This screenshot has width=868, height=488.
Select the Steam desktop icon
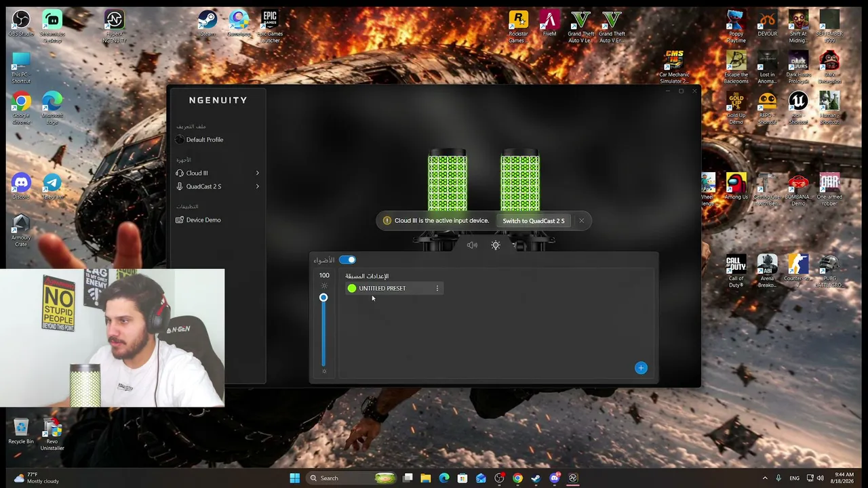pos(208,24)
